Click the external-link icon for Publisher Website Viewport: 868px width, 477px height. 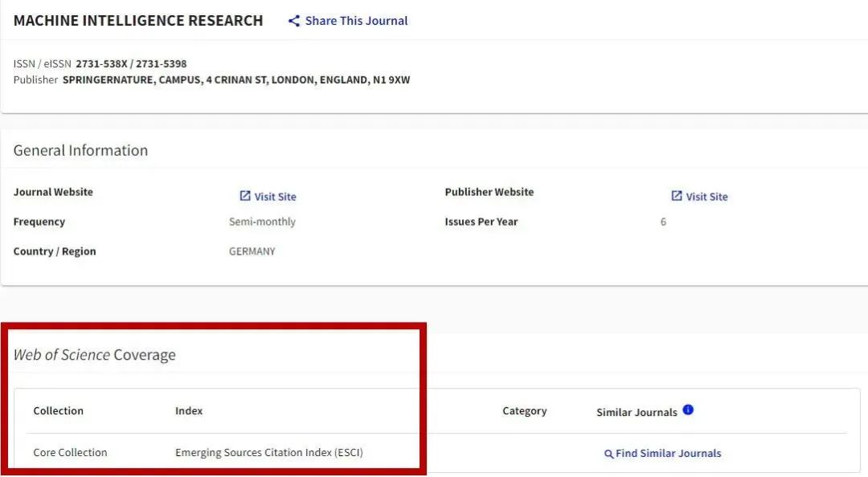677,196
